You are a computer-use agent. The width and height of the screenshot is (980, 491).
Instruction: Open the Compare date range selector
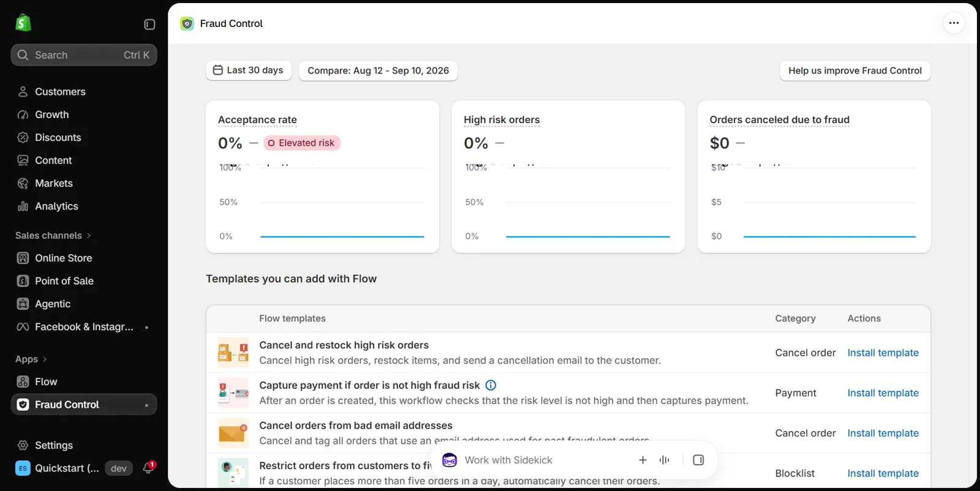click(x=378, y=70)
